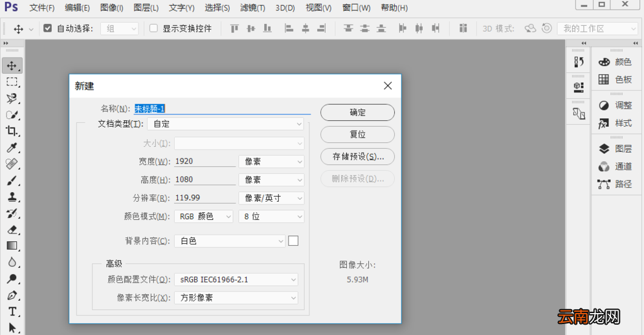Click the 复位 button

[357, 135]
